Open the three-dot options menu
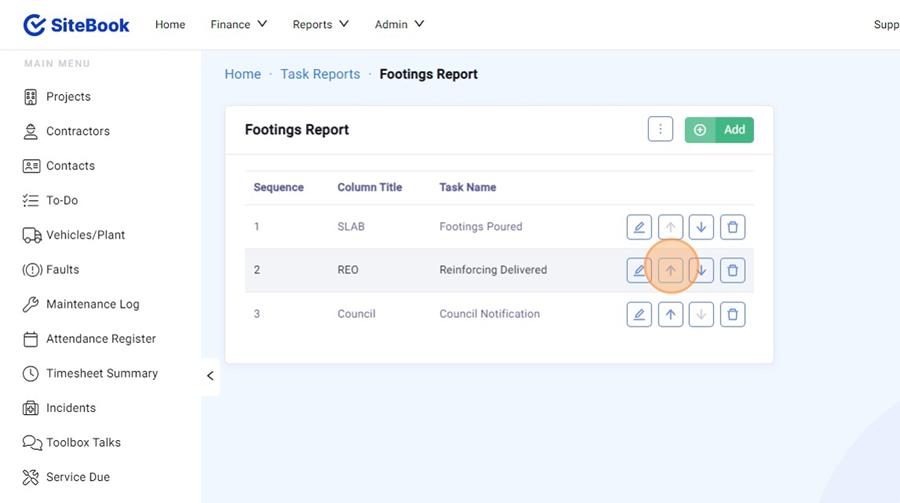 [x=660, y=130]
